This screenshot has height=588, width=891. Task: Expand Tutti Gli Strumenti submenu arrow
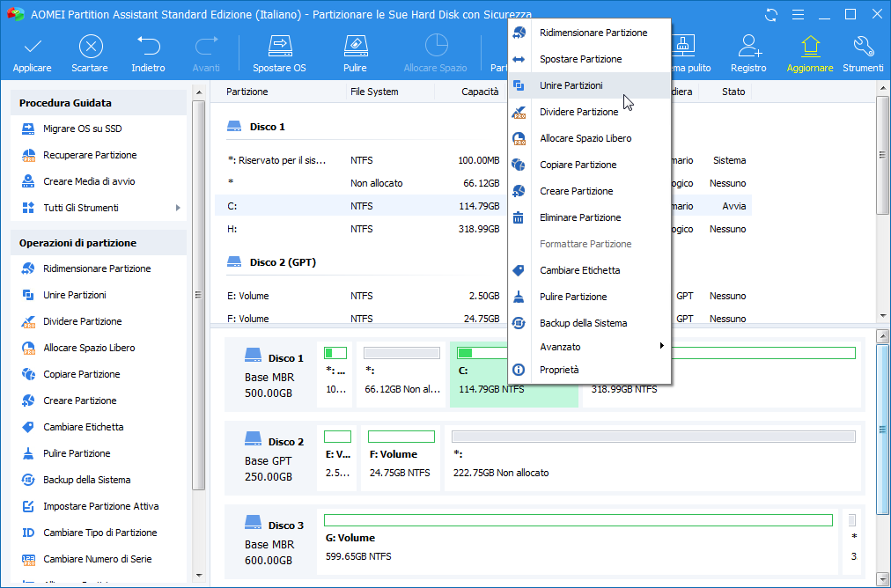click(178, 208)
